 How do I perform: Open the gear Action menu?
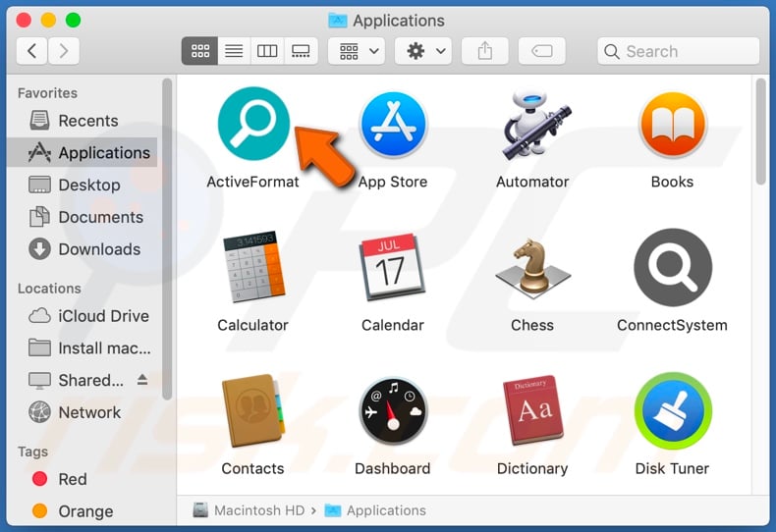click(x=423, y=51)
